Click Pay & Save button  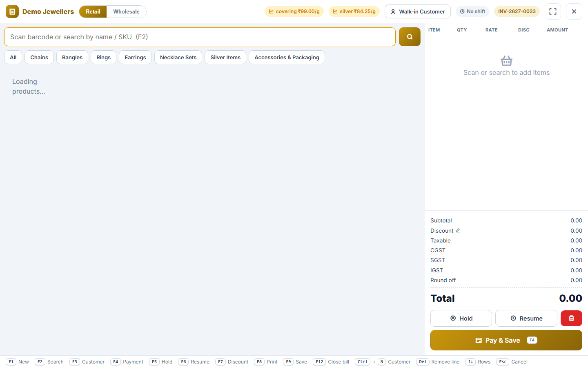click(x=506, y=340)
